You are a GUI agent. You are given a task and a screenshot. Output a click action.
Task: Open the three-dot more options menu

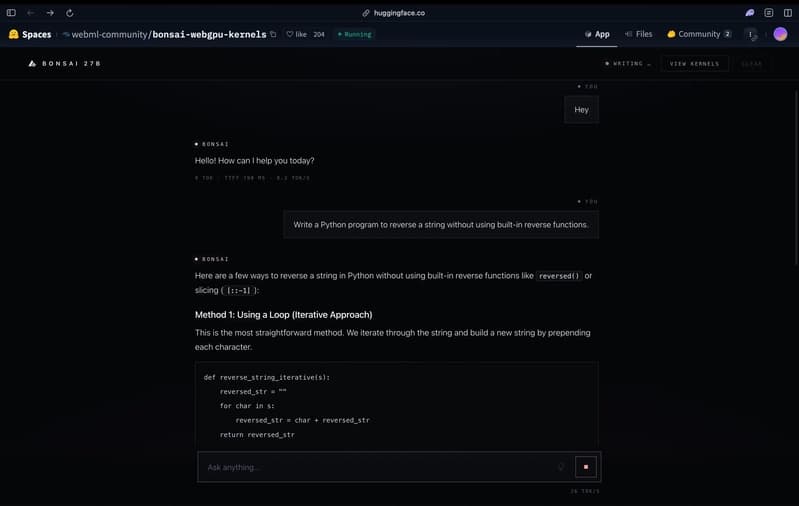click(751, 34)
